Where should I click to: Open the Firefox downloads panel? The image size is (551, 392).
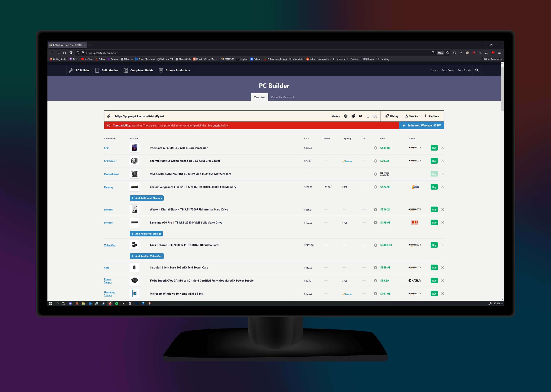[x=461, y=53]
